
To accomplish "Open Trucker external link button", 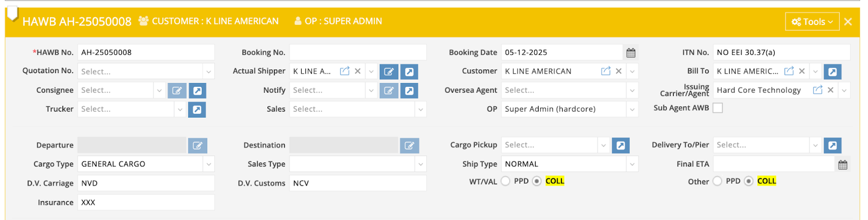I will (x=197, y=109).
